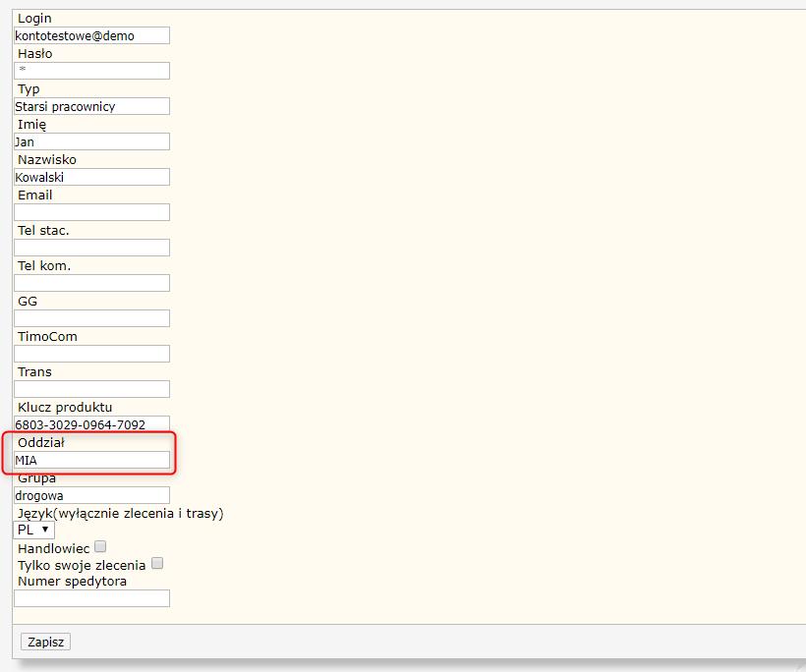Tick the Tylko swoje zlecenia checkbox
Screen dimensions: 806x672
coord(157,564)
